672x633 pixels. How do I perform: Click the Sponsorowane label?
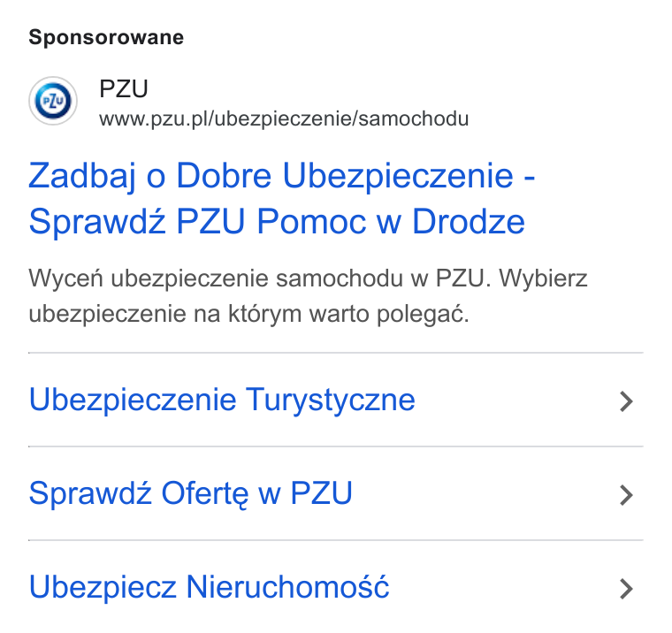point(106,37)
